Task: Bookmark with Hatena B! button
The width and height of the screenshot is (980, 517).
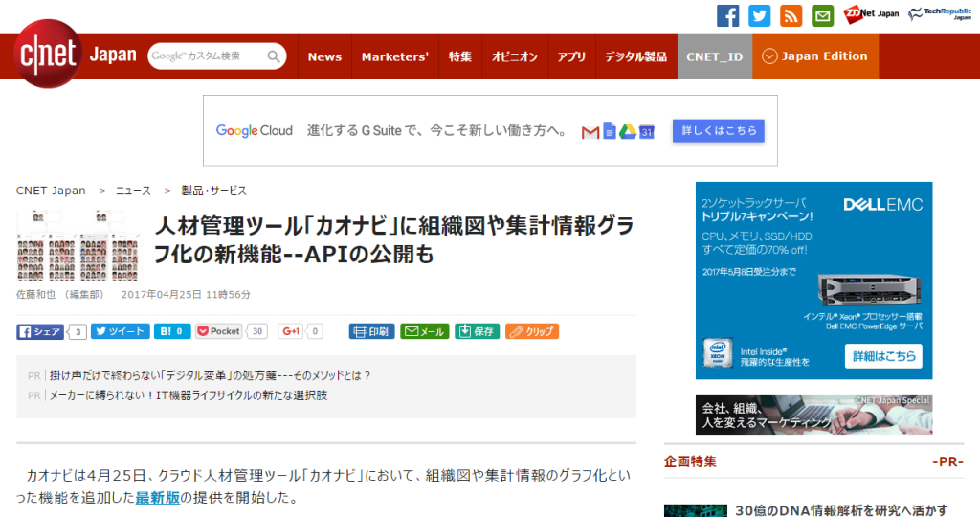Action: coord(172,331)
